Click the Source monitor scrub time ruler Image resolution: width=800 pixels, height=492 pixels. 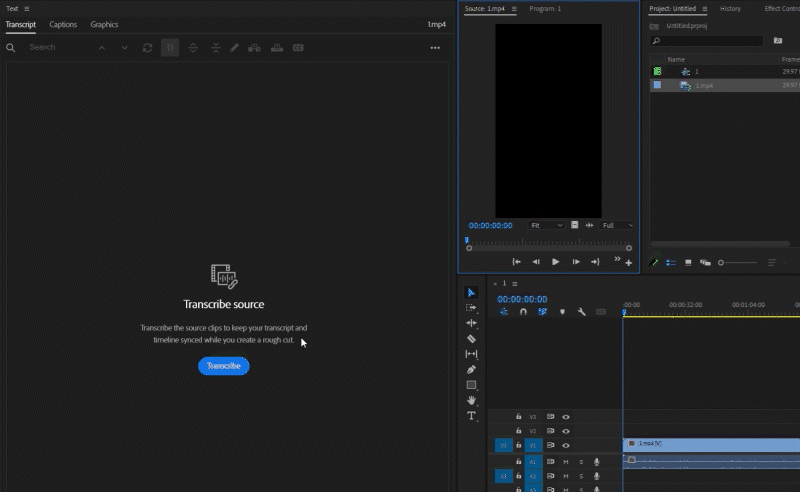tap(548, 240)
